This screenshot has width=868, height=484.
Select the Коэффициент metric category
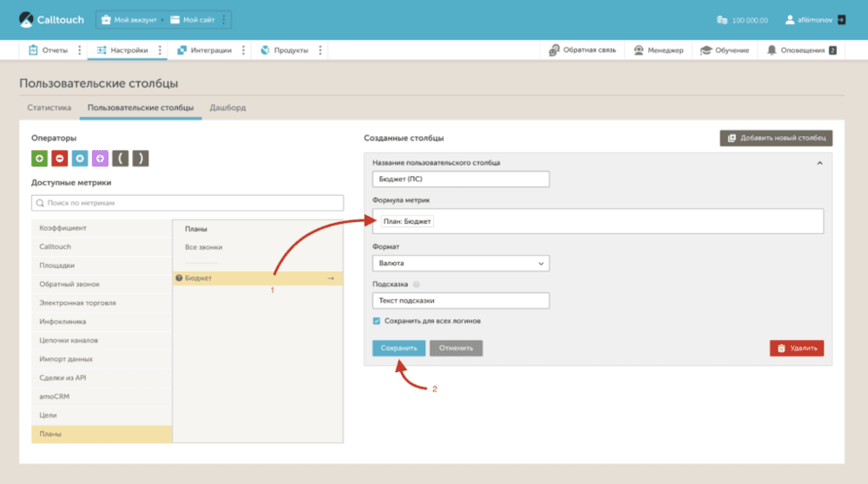click(102, 228)
